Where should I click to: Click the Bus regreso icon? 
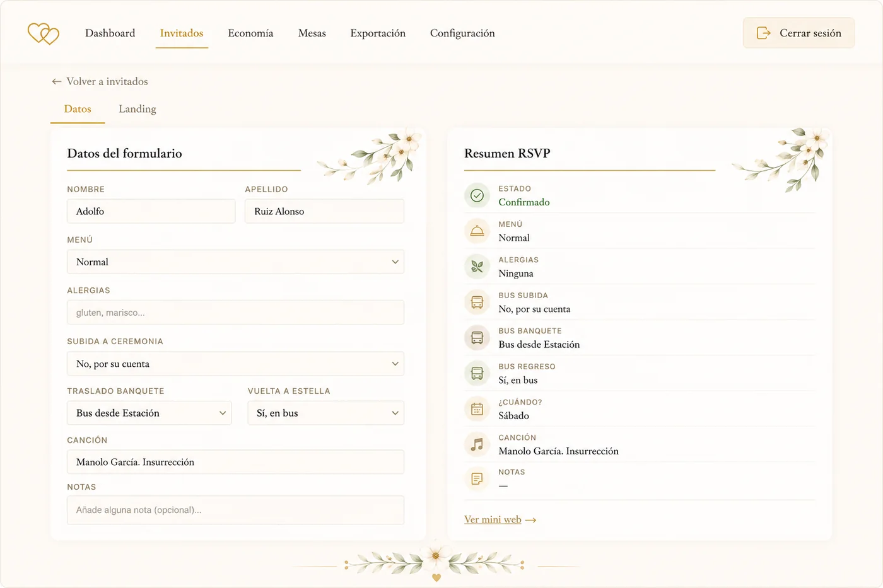click(477, 374)
